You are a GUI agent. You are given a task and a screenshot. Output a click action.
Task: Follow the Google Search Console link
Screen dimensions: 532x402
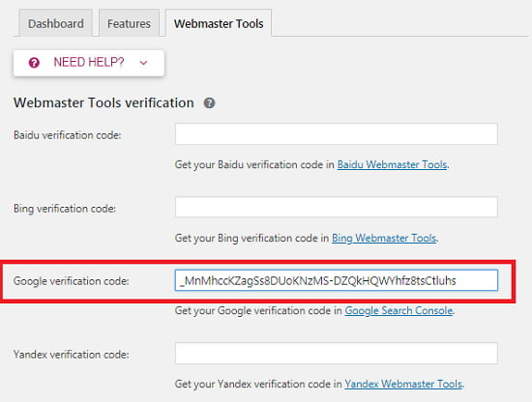(x=399, y=311)
